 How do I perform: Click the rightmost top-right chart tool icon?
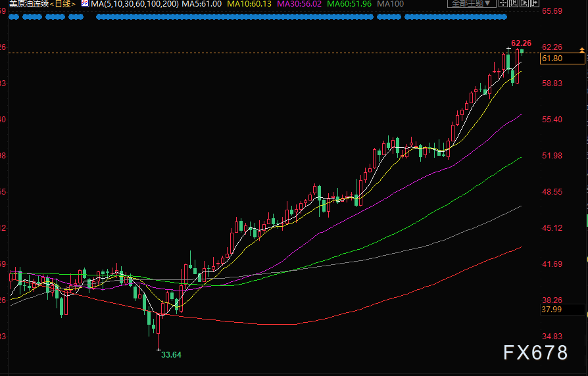[533, 4]
